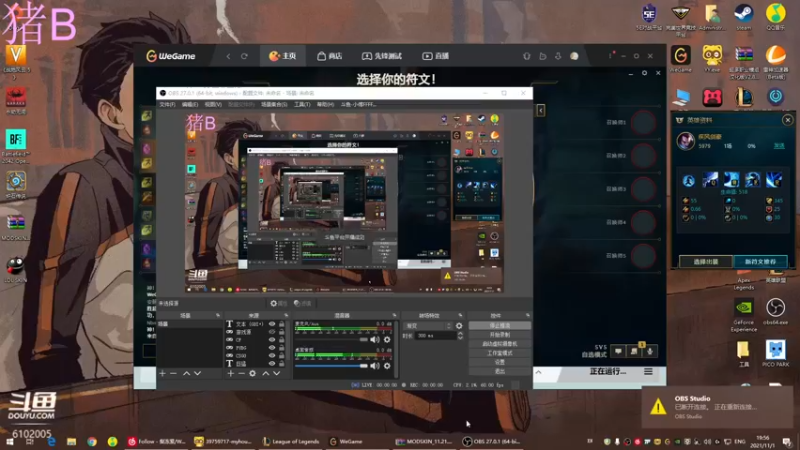Viewport: 800px width, 450px height.
Task: Toggle visibility of CSGO source
Action: (272, 355)
